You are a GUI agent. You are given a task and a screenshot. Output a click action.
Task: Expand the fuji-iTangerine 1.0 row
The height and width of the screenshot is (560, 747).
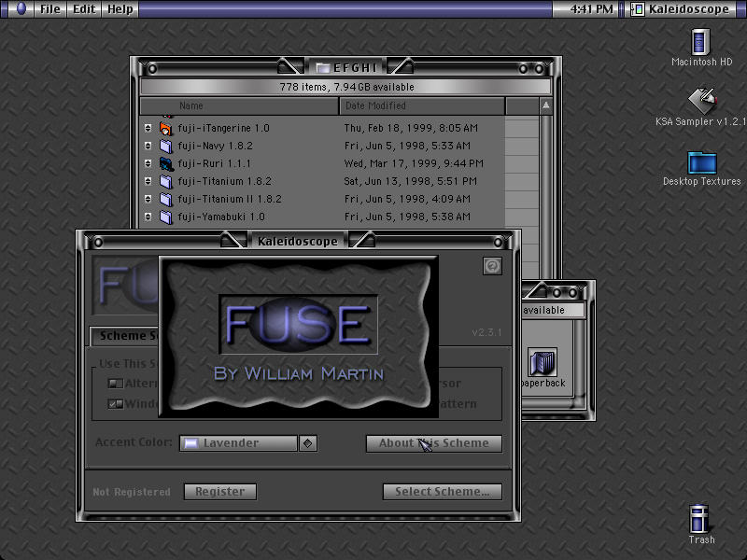coord(148,128)
